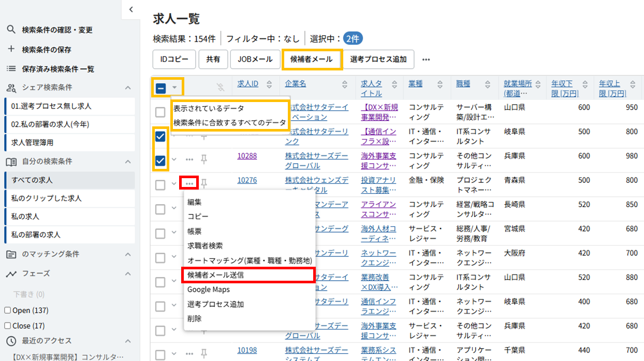The width and height of the screenshot is (644, 361).
Task: Open the more options ellipsis in the toolbar
Action: (426, 60)
